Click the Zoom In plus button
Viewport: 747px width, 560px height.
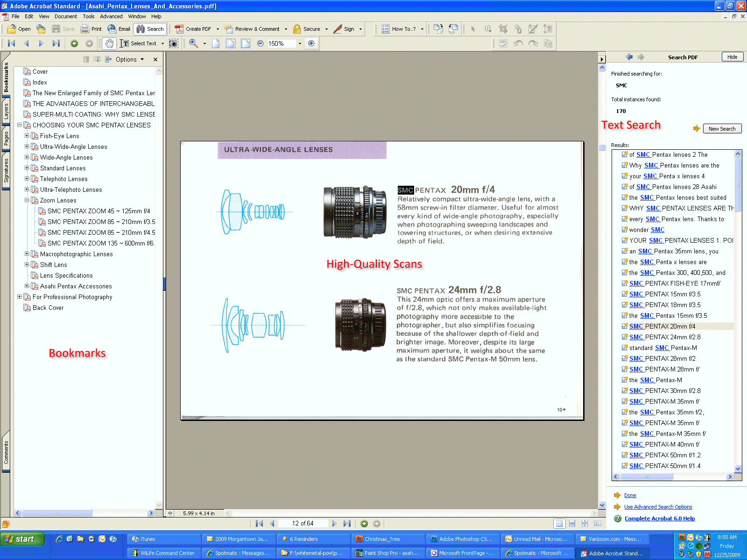tap(311, 43)
